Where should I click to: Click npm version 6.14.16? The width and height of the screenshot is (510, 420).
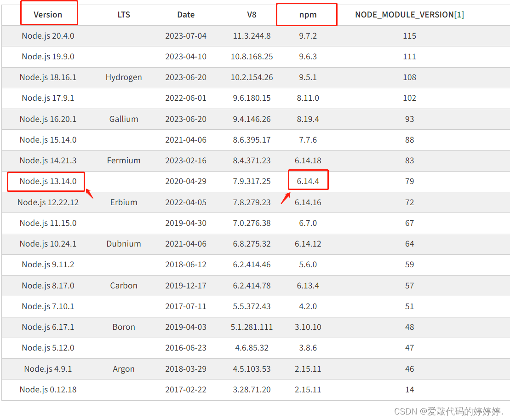pos(308,202)
